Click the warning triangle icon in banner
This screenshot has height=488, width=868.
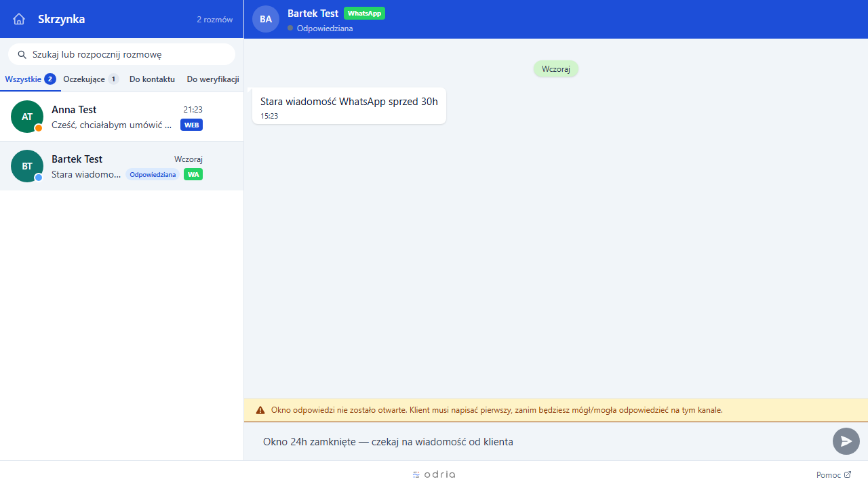(x=260, y=410)
